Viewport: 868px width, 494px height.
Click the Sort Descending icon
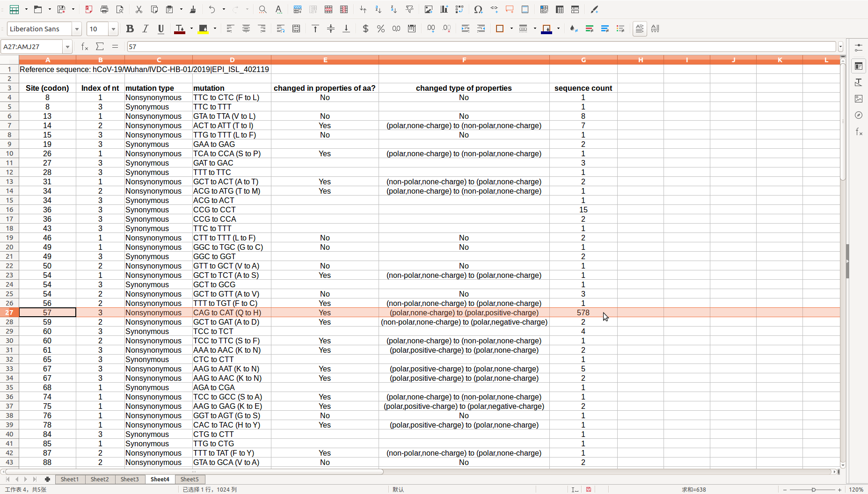point(394,9)
